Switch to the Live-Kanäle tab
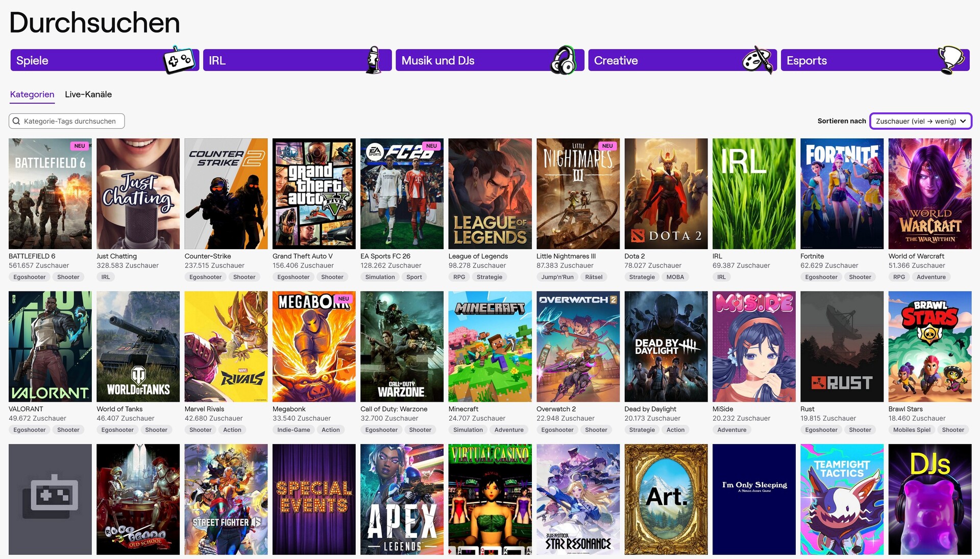This screenshot has width=980, height=559. pyautogui.click(x=88, y=94)
